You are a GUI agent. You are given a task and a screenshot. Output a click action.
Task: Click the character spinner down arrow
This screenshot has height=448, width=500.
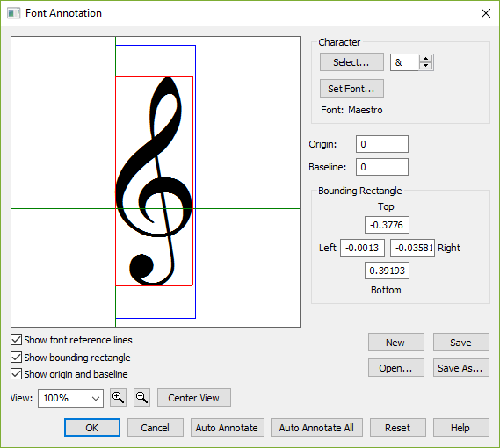(x=425, y=66)
